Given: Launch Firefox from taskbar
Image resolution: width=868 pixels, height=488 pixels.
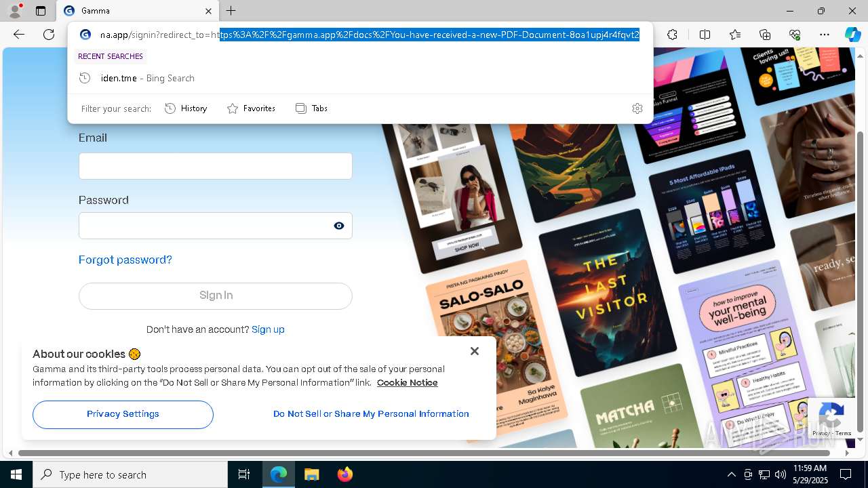Looking at the screenshot, I should click(344, 474).
